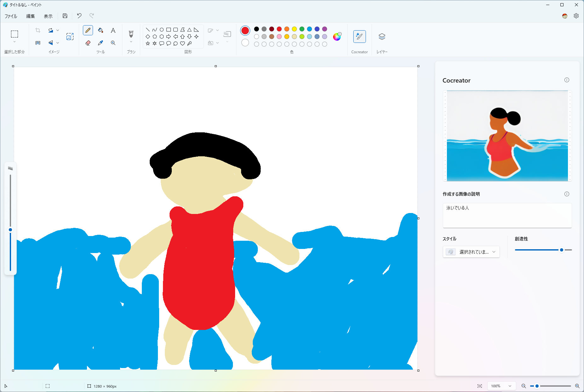Select the heart shape
The height and width of the screenshot is (392, 584).
click(182, 43)
